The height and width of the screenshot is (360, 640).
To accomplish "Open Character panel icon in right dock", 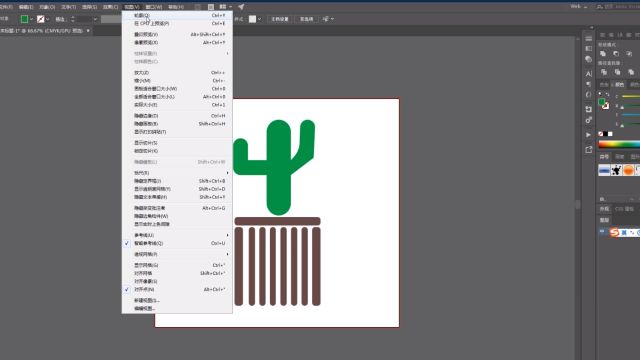I will [589, 74].
